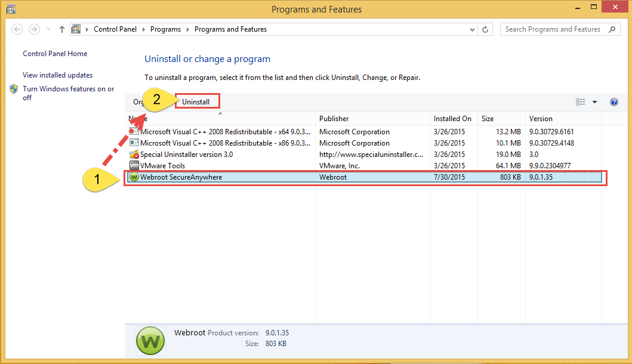632x364 pixels.
Task: Select Microsoft Visual C++ 2008 x64 entry
Action: (x=226, y=132)
